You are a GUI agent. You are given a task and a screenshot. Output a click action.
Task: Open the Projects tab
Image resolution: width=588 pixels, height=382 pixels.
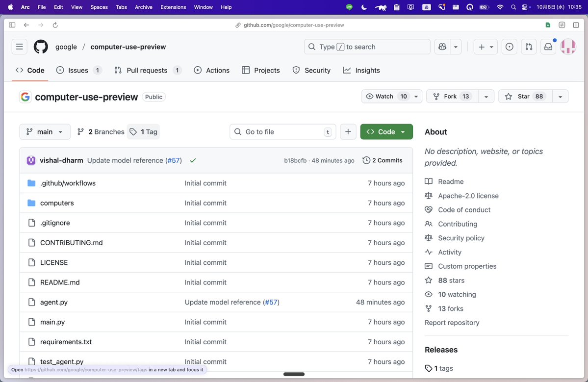261,71
